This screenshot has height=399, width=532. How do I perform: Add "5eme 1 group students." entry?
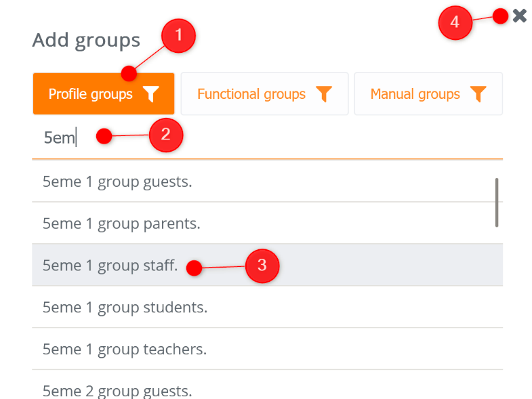(x=125, y=307)
